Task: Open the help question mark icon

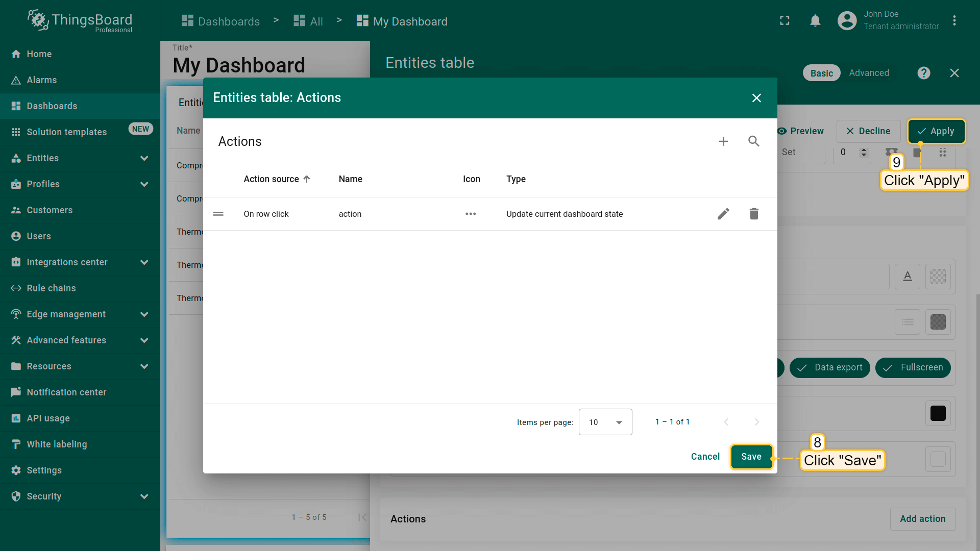Action: [923, 73]
